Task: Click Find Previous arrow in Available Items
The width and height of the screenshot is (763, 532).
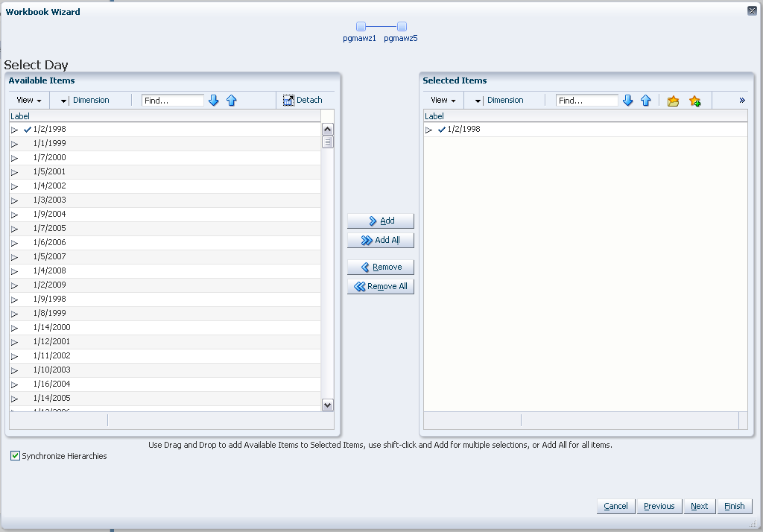Action: pos(232,101)
